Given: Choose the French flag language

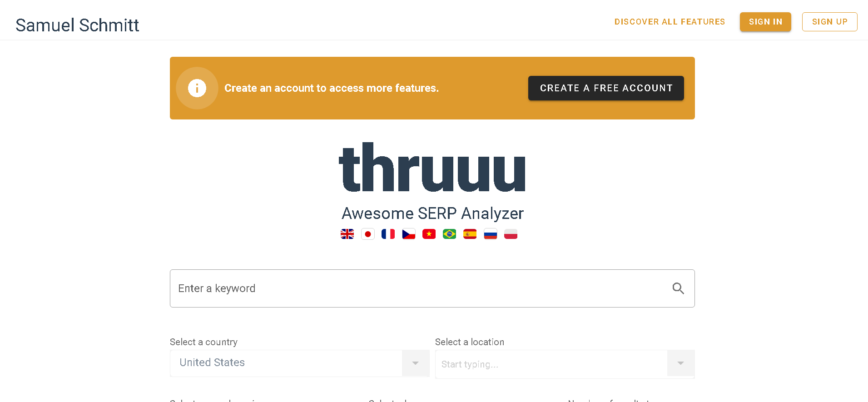Looking at the screenshot, I should tap(388, 234).
